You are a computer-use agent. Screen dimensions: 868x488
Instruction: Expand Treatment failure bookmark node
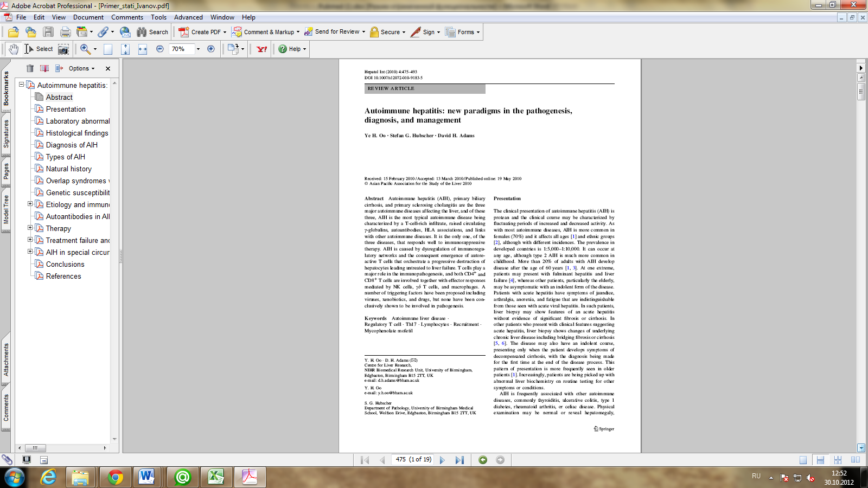coord(30,240)
